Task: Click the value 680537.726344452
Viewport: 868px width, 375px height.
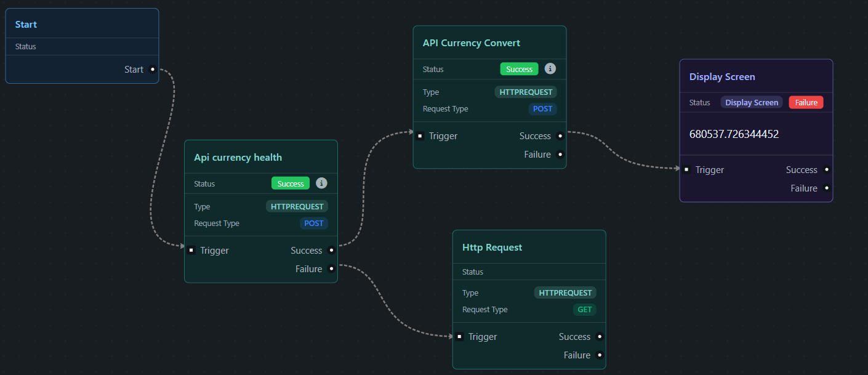Action: tap(734, 134)
